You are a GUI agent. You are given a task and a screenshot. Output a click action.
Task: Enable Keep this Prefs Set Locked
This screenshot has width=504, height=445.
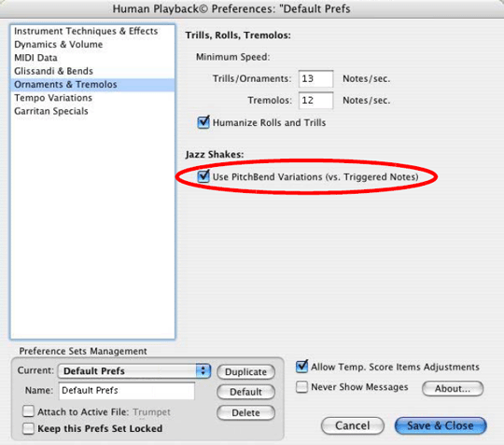[x=28, y=428]
